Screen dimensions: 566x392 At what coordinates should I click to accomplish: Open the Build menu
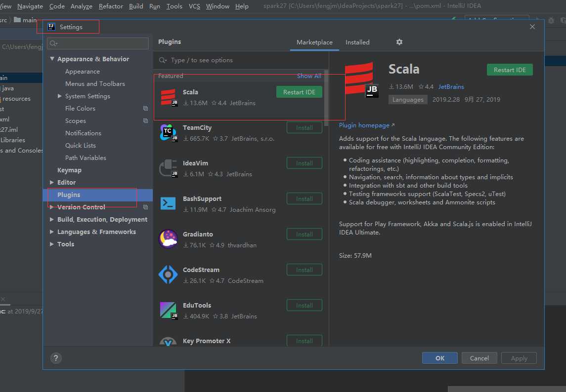(136, 6)
